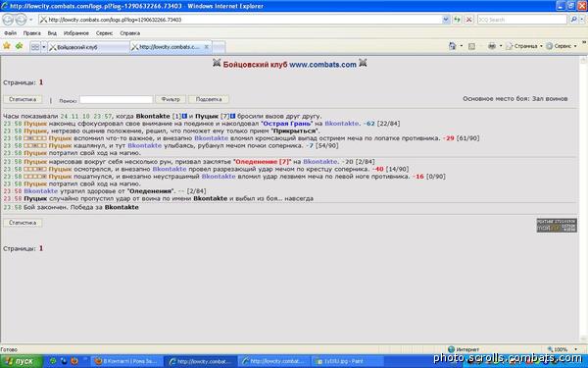588x368 pixels.
Task: Open search provider options dropdown arrow
Action: click(x=581, y=20)
